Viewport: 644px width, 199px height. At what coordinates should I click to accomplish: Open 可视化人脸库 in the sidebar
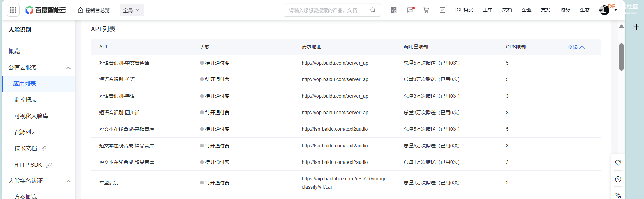[31, 116]
